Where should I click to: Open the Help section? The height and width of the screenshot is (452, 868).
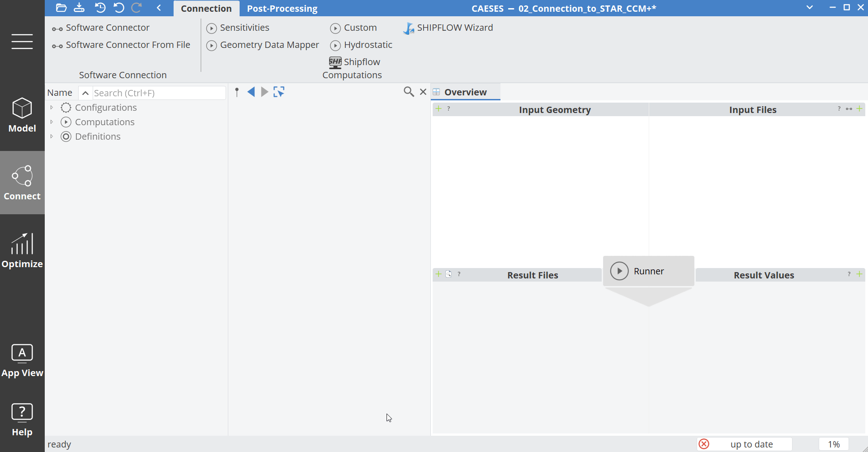(22, 419)
